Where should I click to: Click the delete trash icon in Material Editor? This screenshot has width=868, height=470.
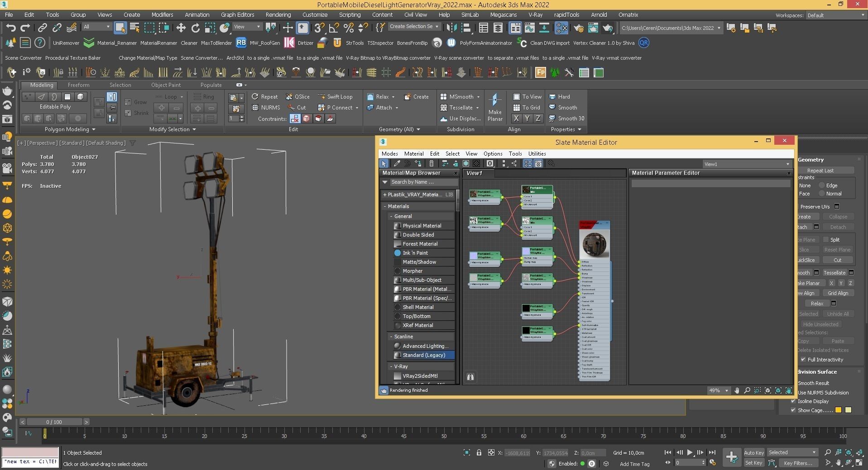click(x=432, y=164)
